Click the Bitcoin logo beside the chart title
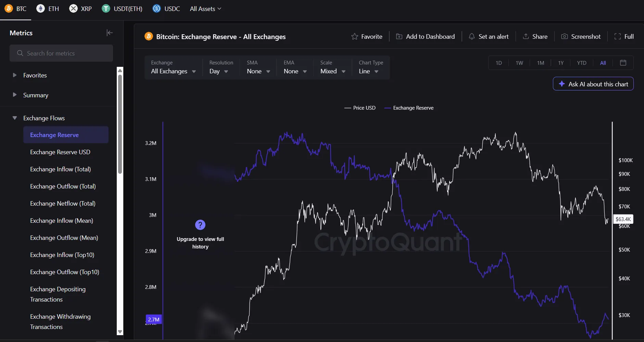The height and width of the screenshot is (342, 644). pos(149,36)
